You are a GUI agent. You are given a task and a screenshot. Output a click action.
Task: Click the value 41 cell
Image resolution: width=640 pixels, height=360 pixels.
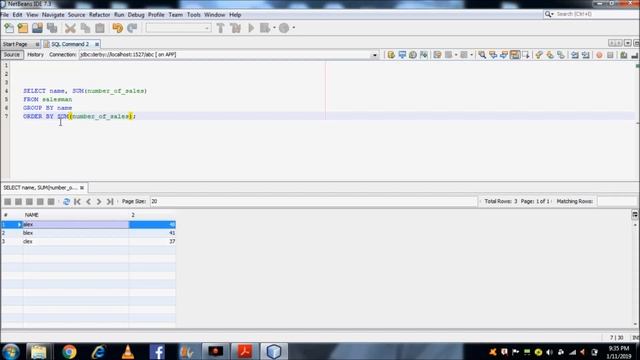(152, 233)
